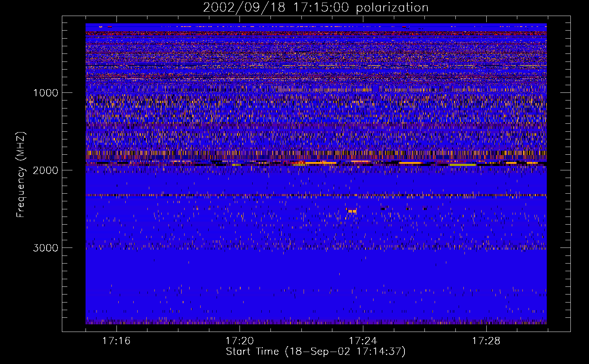589x364 pixels.
Task: Click the 17:28 time tick label
Action: (x=486, y=341)
